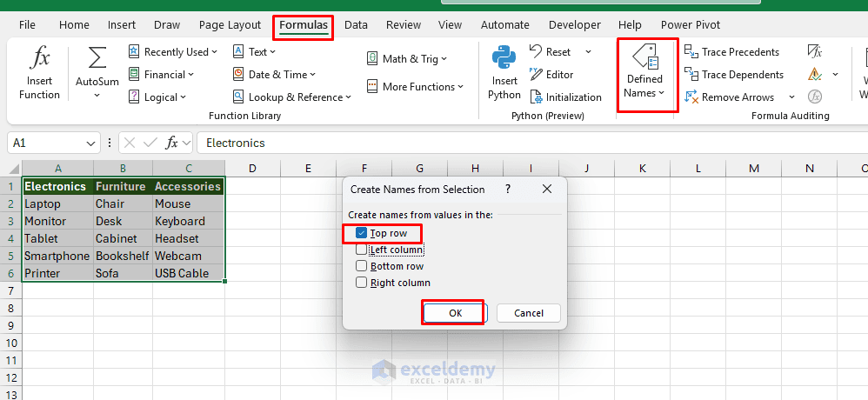Screen dimensions: 868x400
Task: Expand the Error Checking dropdown arrow
Action: click(835, 74)
